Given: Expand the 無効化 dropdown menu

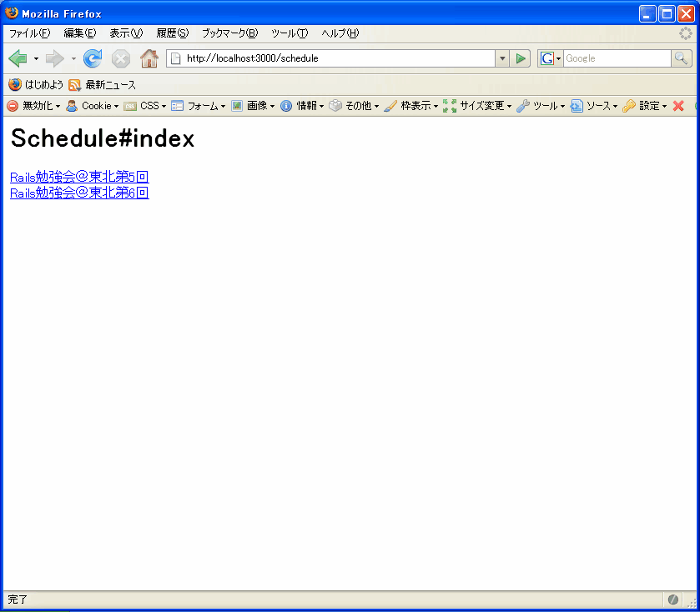Looking at the screenshot, I should 58,106.
